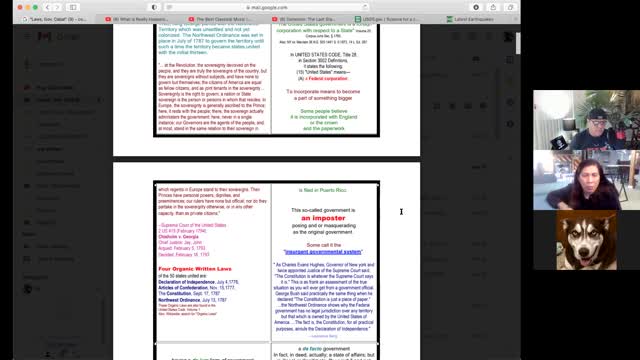Click the mail.google.com address field

pos(267,7)
